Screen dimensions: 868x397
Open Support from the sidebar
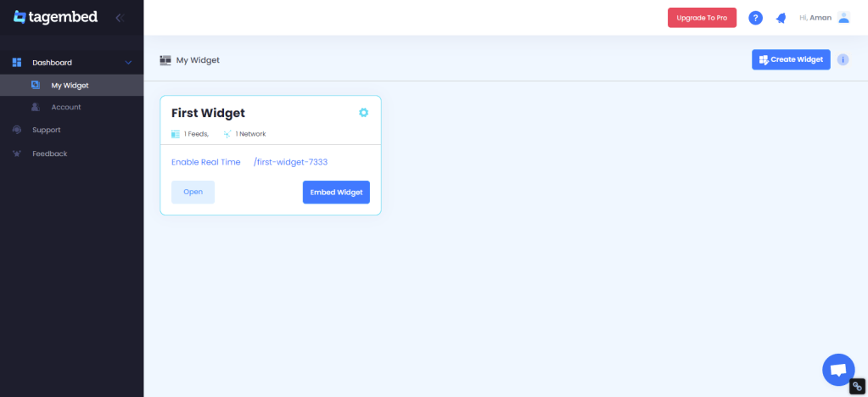[47, 130]
